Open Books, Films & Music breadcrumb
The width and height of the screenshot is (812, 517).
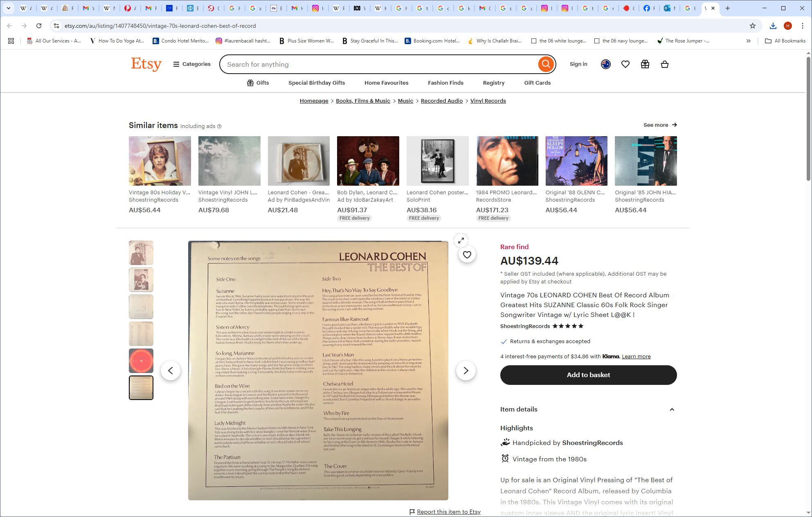click(363, 101)
